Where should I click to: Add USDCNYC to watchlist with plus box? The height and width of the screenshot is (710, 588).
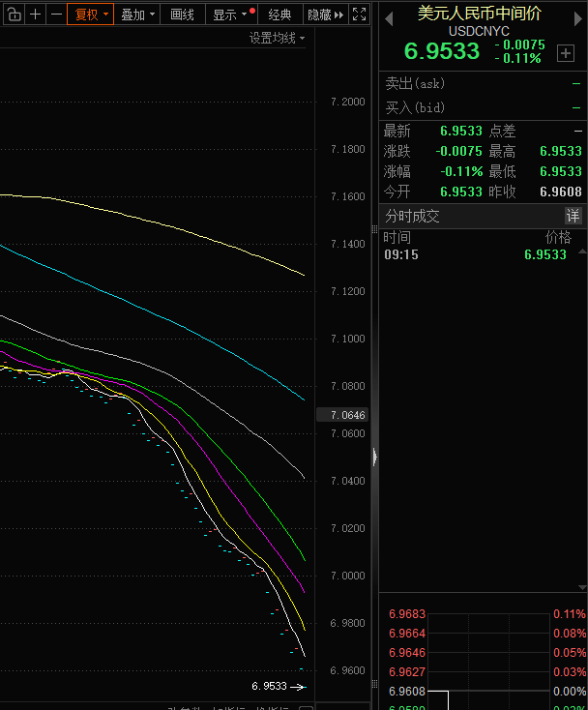tap(566, 53)
